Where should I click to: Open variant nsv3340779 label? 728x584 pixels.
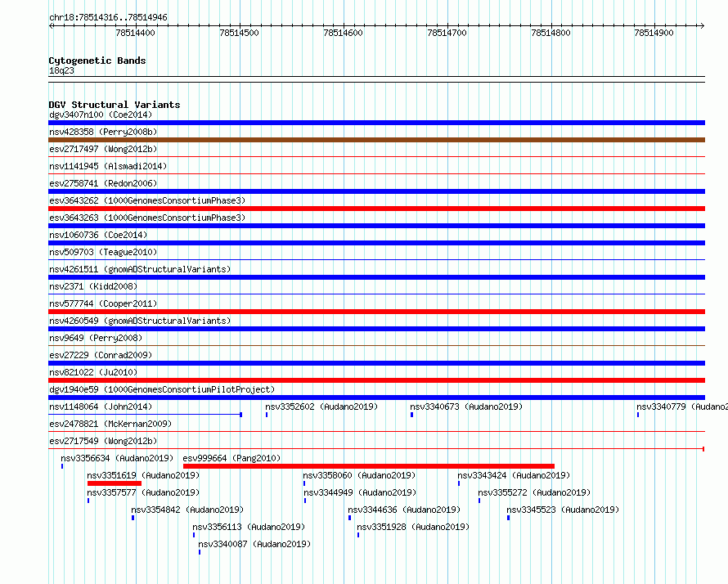coord(681,407)
